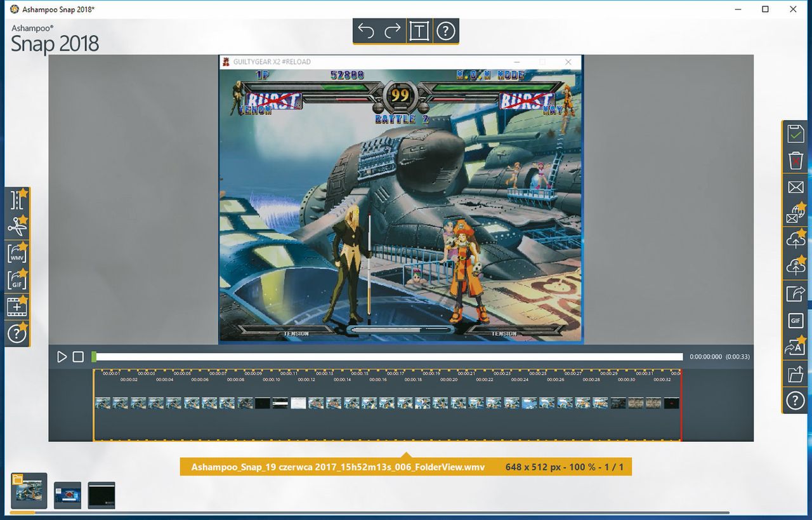812x520 pixels.
Task: Click the green playhead marker
Action: (94, 357)
